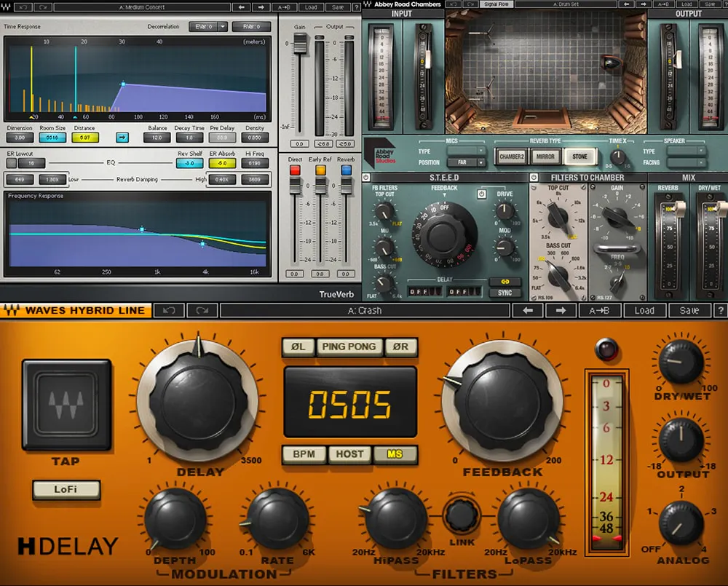
Task: Click the TIME X knob
Action: (617, 157)
